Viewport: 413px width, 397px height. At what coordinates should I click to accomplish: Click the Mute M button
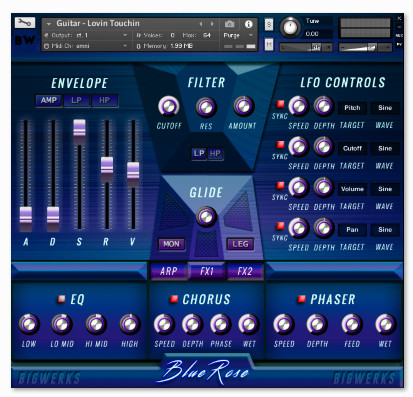[x=269, y=44]
